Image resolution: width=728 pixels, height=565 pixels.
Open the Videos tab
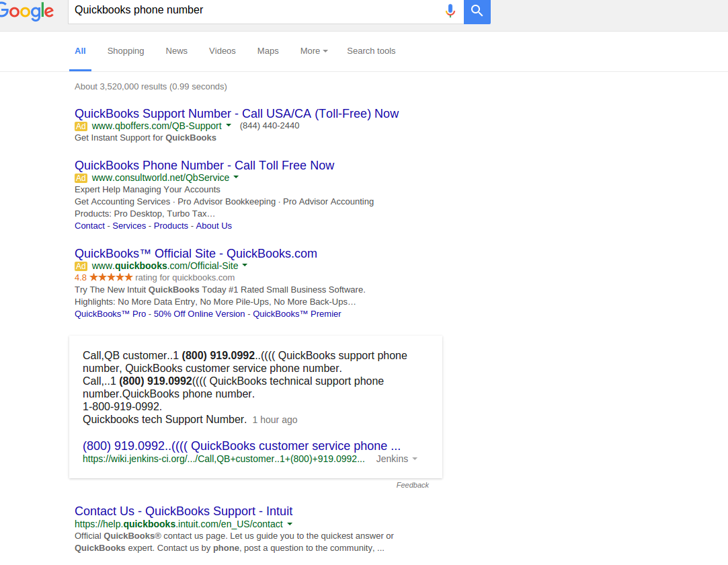pos(222,51)
